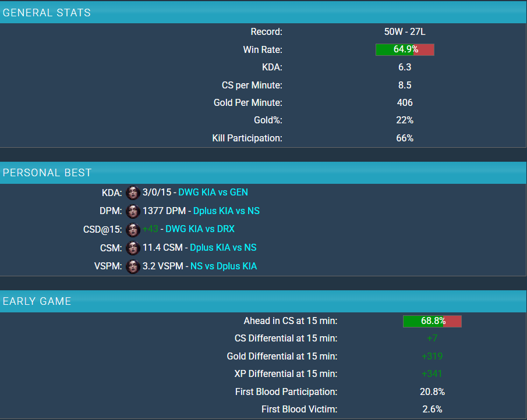Viewport: 527px width, 420px height.
Task: Click the Early Game section header
Action: (x=37, y=301)
